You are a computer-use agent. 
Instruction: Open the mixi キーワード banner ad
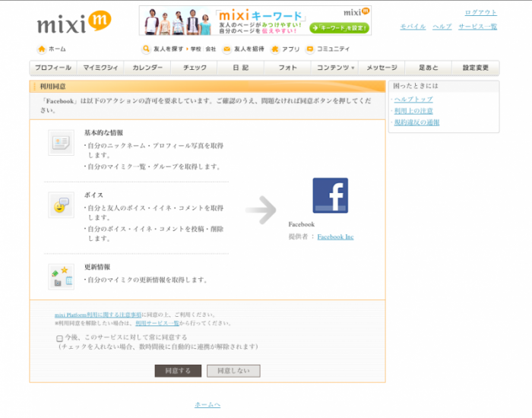[x=255, y=21]
